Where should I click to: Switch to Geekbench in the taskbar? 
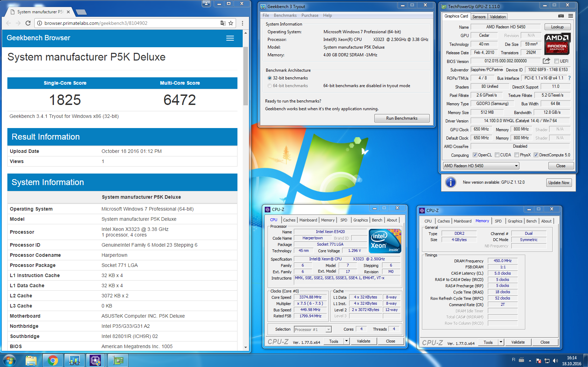(75, 360)
